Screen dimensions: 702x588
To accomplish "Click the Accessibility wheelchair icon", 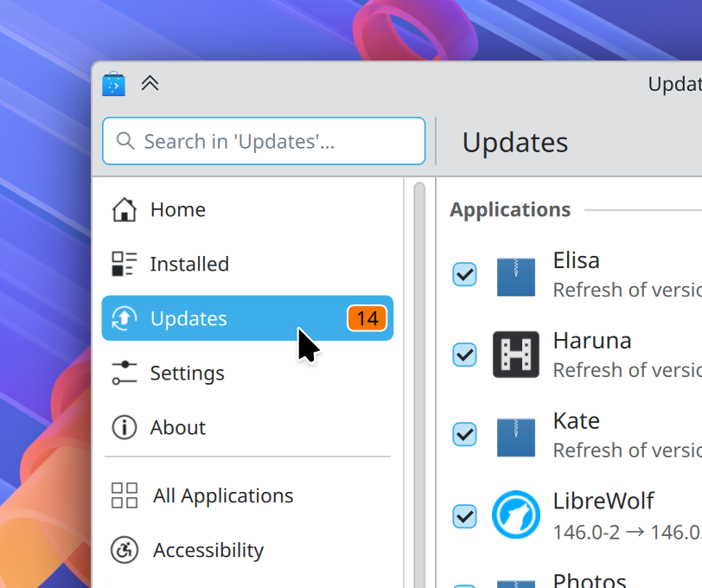I will [124, 550].
